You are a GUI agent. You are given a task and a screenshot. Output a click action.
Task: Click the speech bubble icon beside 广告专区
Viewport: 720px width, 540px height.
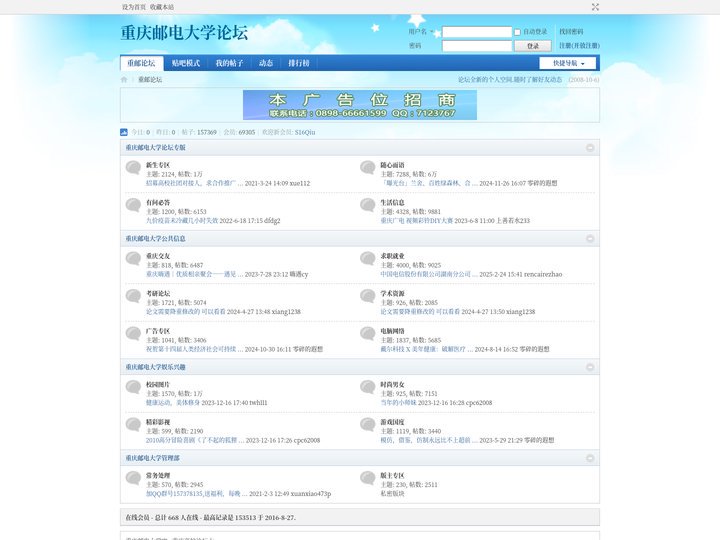tap(133, 334)
